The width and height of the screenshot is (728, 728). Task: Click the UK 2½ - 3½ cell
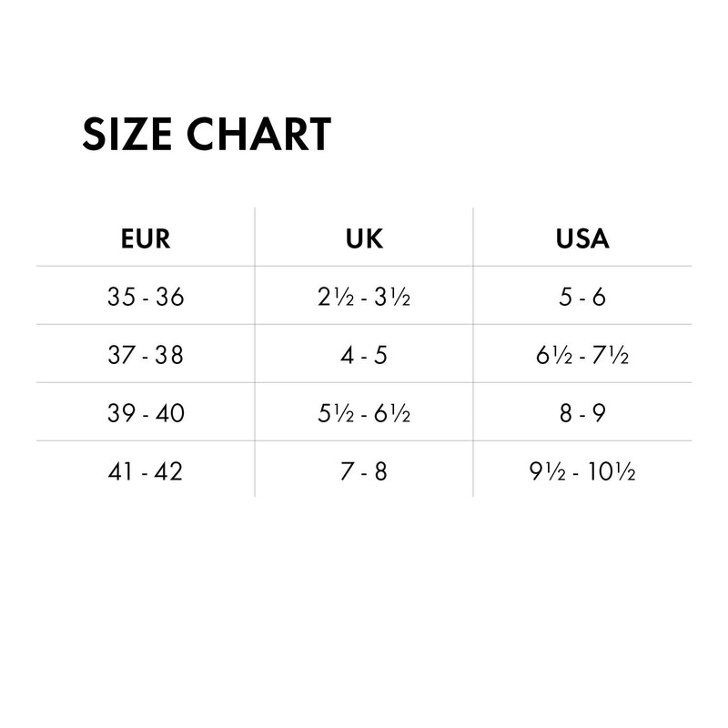364,297
